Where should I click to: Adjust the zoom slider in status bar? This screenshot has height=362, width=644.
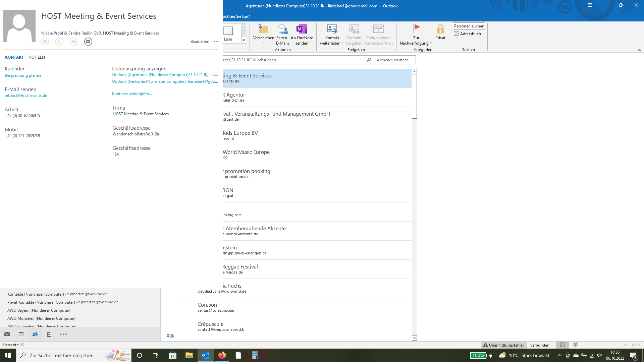pyautogui.click(x=606, y=345)
